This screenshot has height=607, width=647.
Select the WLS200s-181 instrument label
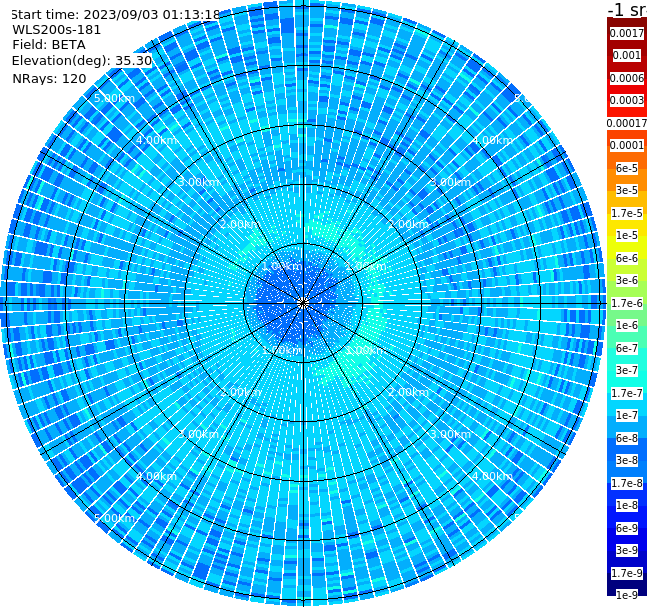(57, 30)
